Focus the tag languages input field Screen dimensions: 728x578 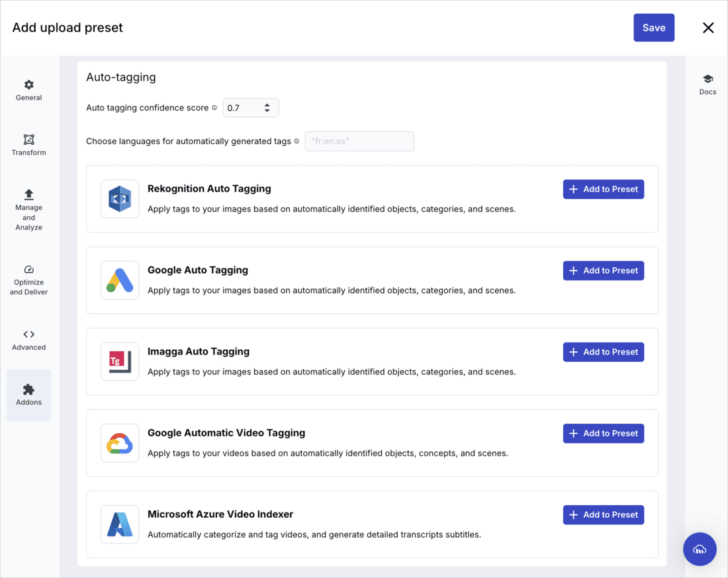coord(359,141)
